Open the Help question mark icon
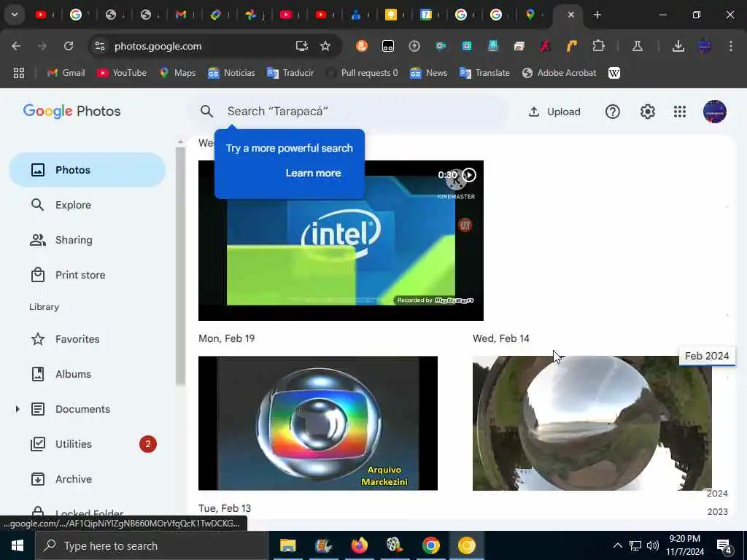The image size is (747, 560). click(x=612, y=112)
